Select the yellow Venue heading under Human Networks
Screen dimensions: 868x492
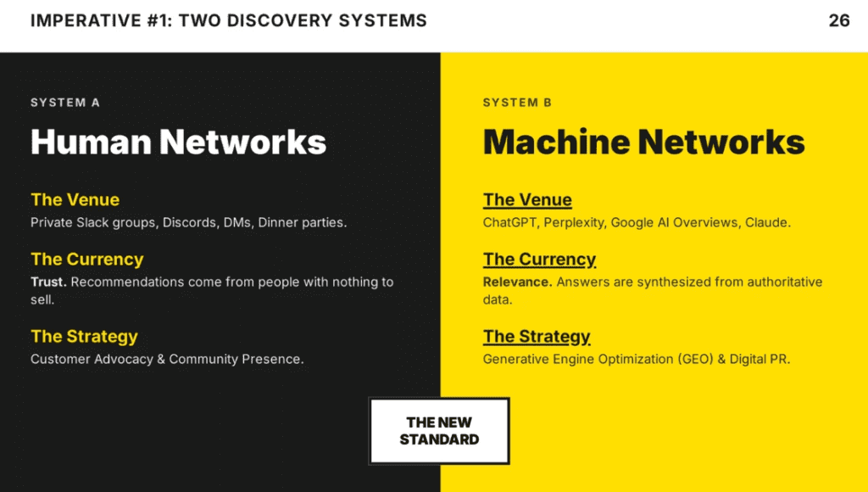coord(75,200)
